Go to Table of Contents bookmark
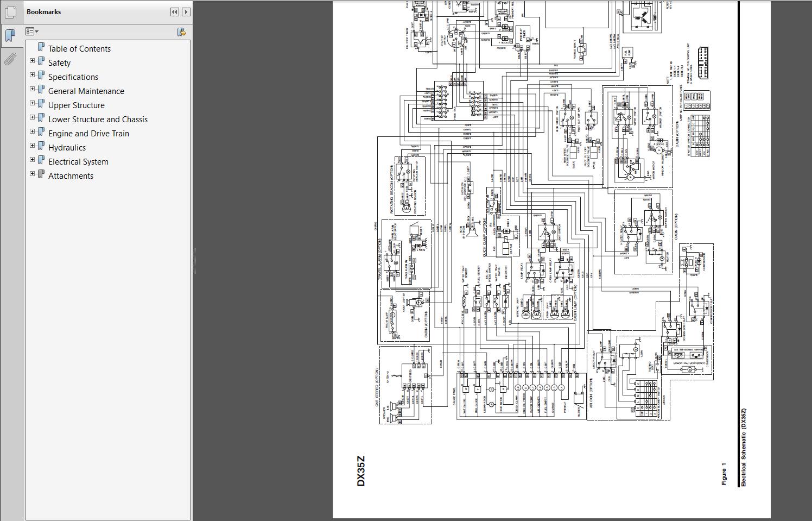Viewport: 812px width, 521px height. 79,49
